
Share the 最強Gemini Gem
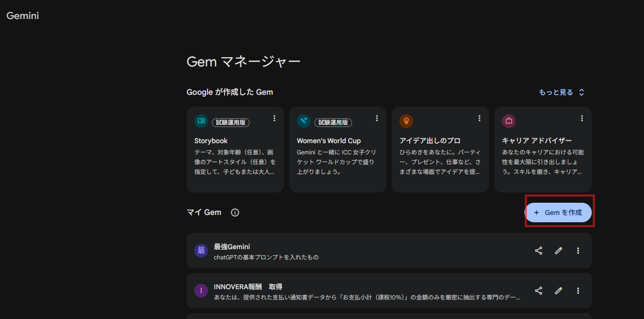(x=539, y=250)
